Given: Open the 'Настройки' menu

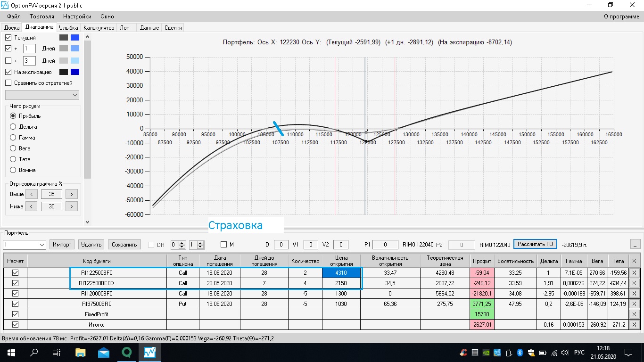Looking at the screenshot, I should (77, 16).
